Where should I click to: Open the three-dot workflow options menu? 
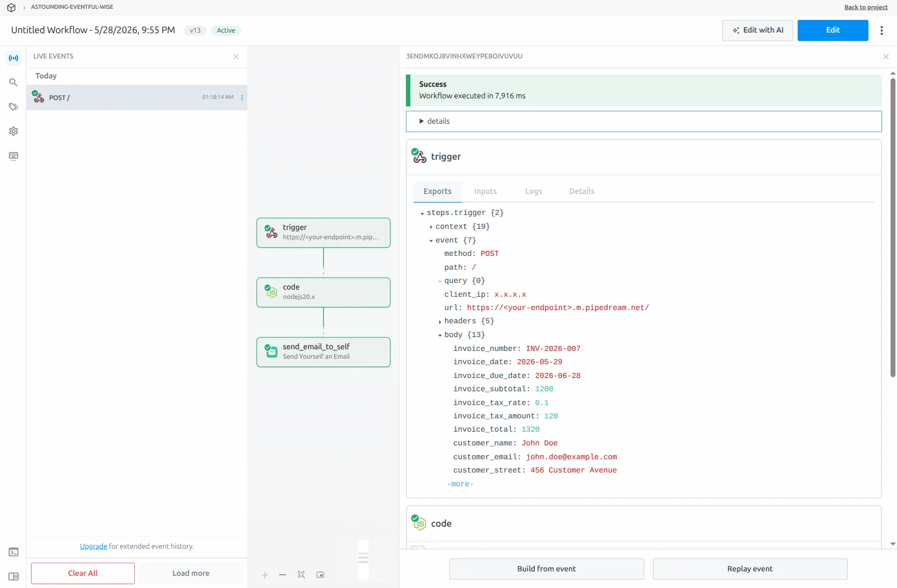click(882, 30)
